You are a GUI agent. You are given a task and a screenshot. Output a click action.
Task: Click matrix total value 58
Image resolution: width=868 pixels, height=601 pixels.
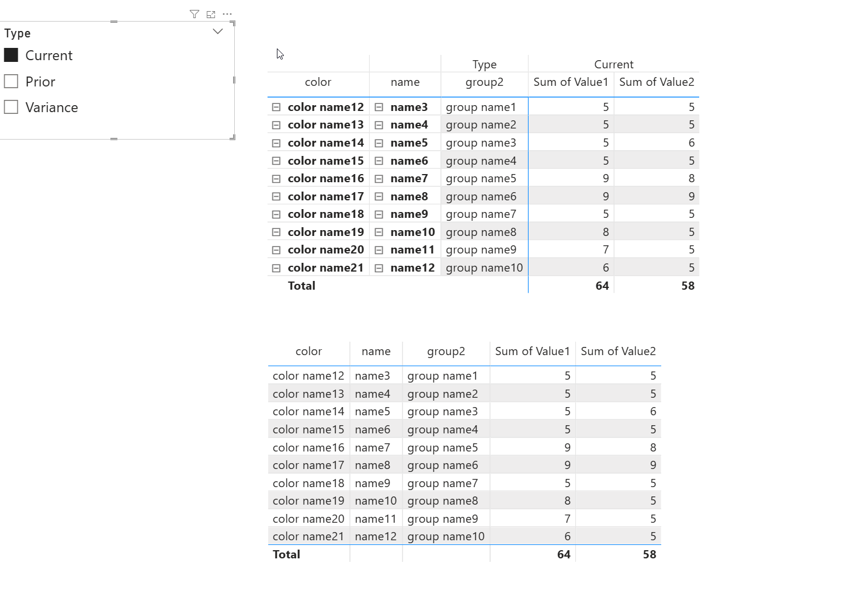pos(688,286)
